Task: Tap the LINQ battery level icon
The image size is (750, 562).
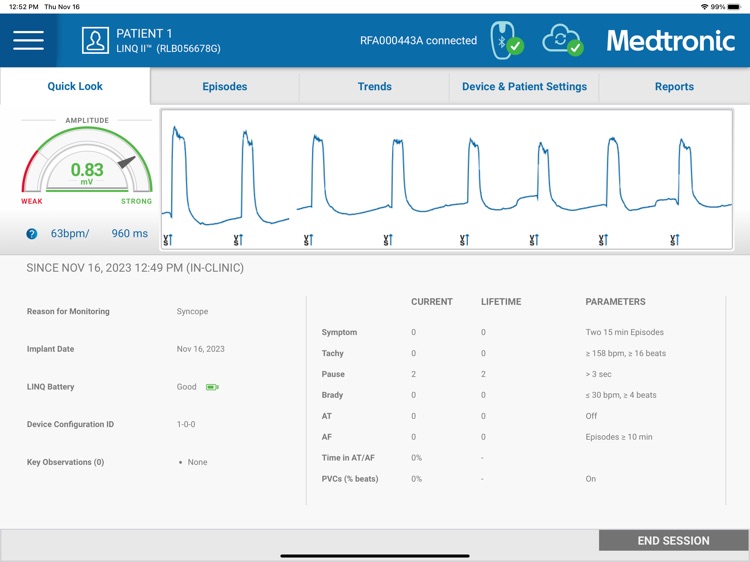Action: [212, 387]
